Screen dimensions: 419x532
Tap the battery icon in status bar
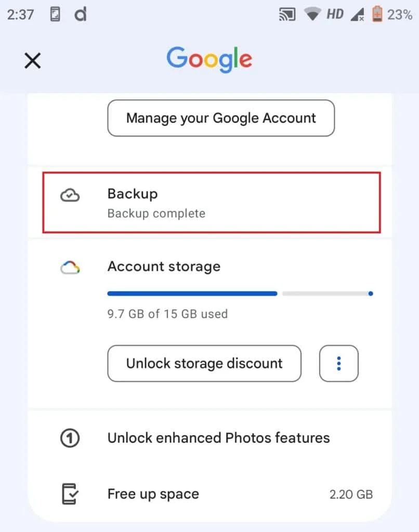pyautogui.click(x=377, y=15)
